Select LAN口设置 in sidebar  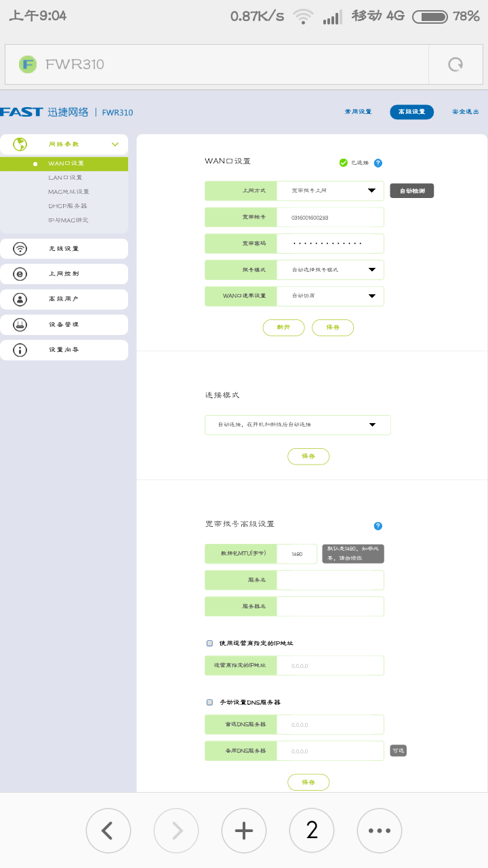pos(65,178)
